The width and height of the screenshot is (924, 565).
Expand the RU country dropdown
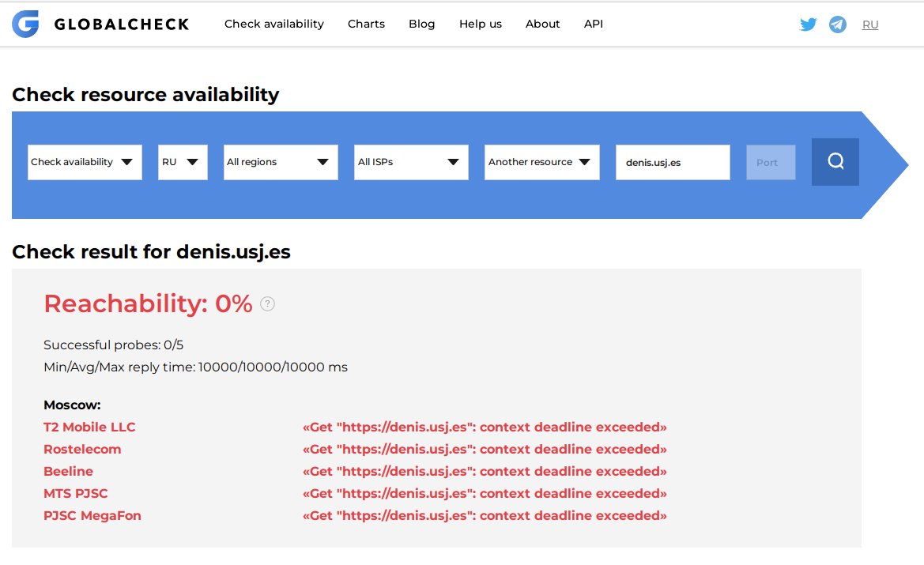click(183, 162)
